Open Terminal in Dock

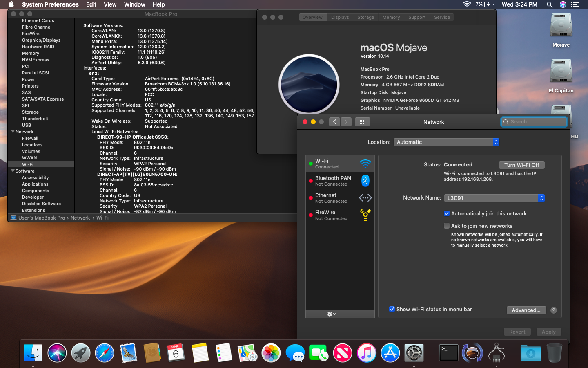point(448,353)
